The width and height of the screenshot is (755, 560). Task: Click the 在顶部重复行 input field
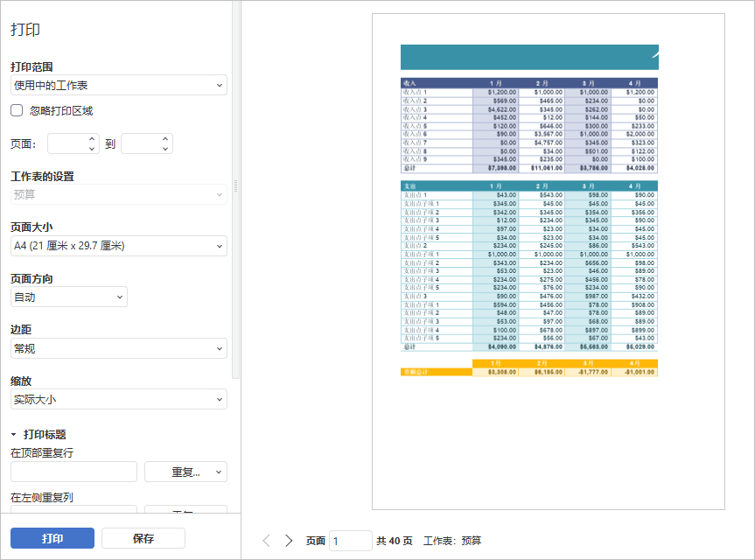pos(73,472)
